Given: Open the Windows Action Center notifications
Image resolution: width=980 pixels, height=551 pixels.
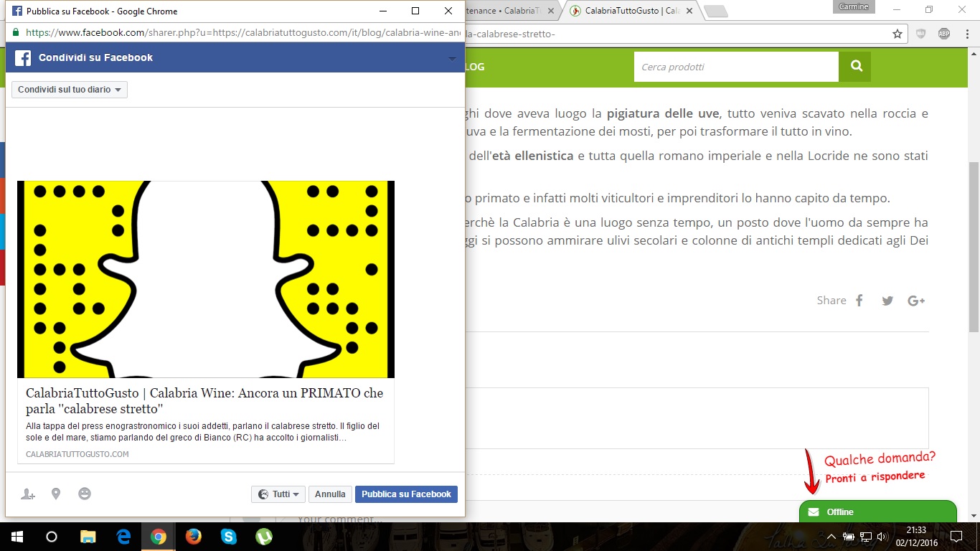Looking at the screenshot, I should click(x=956, y=537).
